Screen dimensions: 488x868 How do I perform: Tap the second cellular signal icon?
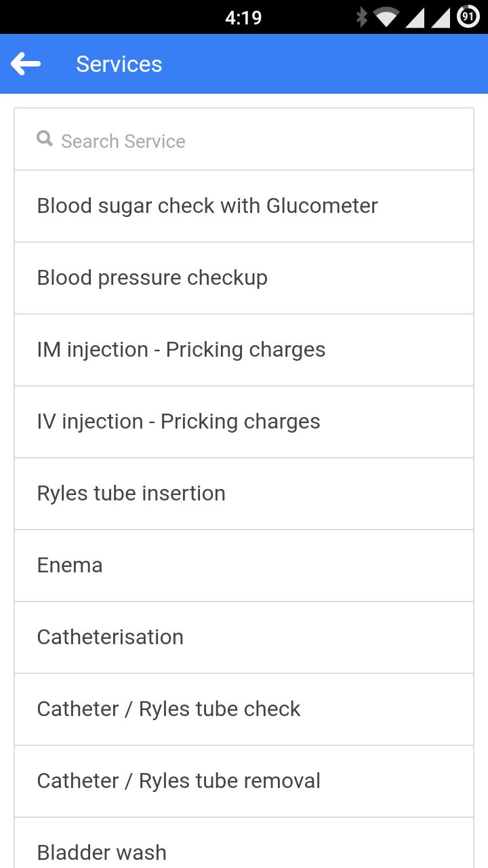[x=441, y=17]
